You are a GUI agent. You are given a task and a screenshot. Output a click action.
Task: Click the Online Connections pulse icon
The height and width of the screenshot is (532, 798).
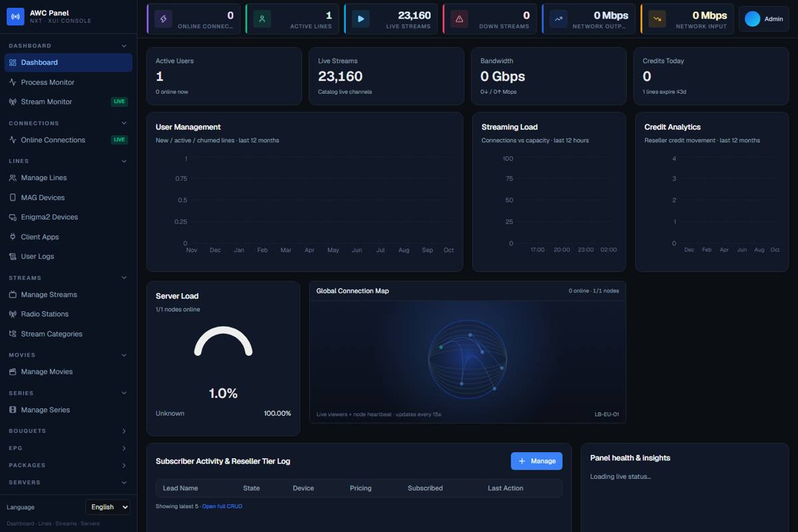coord(13,140)
